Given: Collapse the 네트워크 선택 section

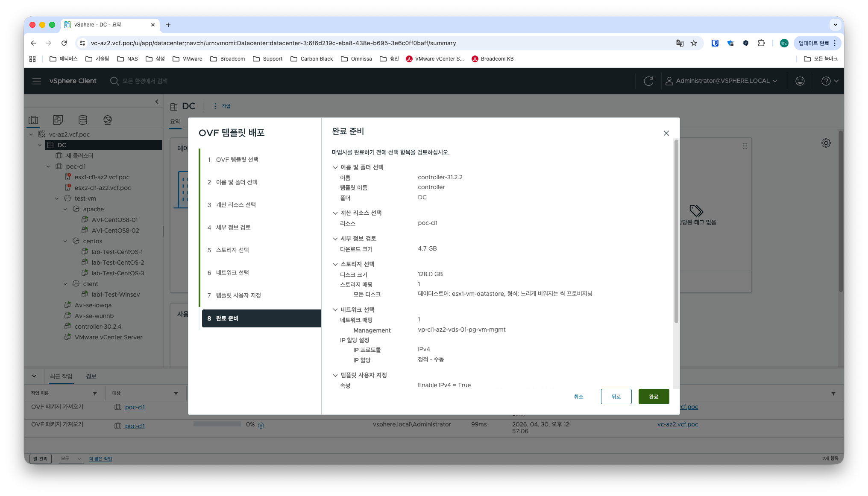Looking at the screenshot, I should (335, 310).
